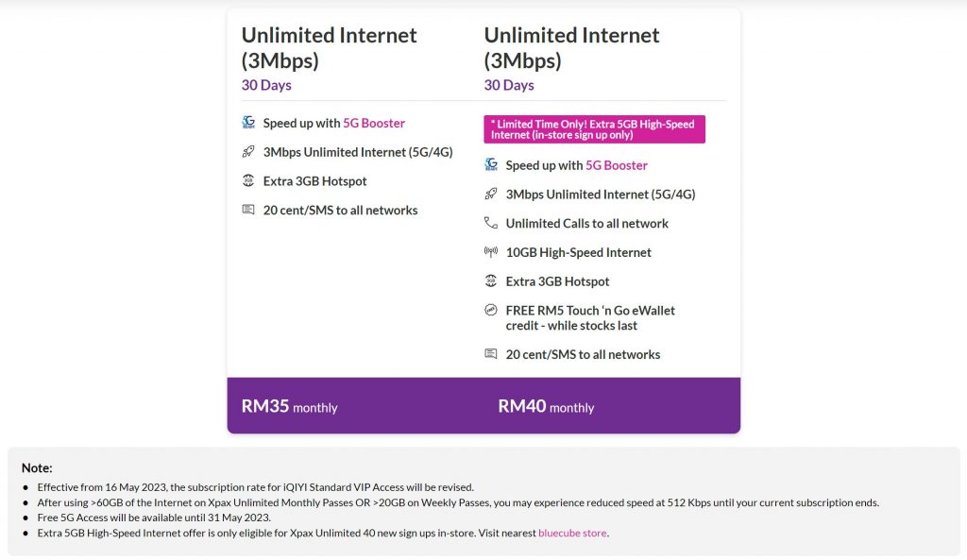
Task: Select the RM35 monthly price
Action: pyautogui.click(x=289, y=406)
